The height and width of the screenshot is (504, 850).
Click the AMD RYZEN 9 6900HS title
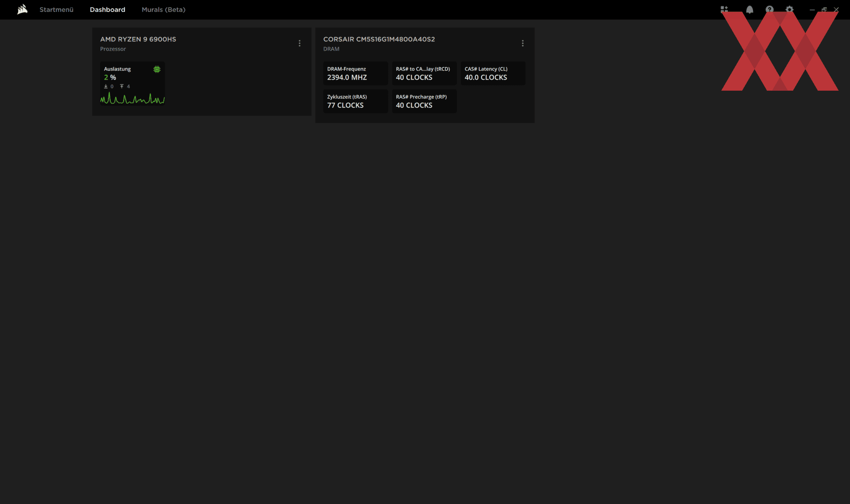tap(138, 39)
